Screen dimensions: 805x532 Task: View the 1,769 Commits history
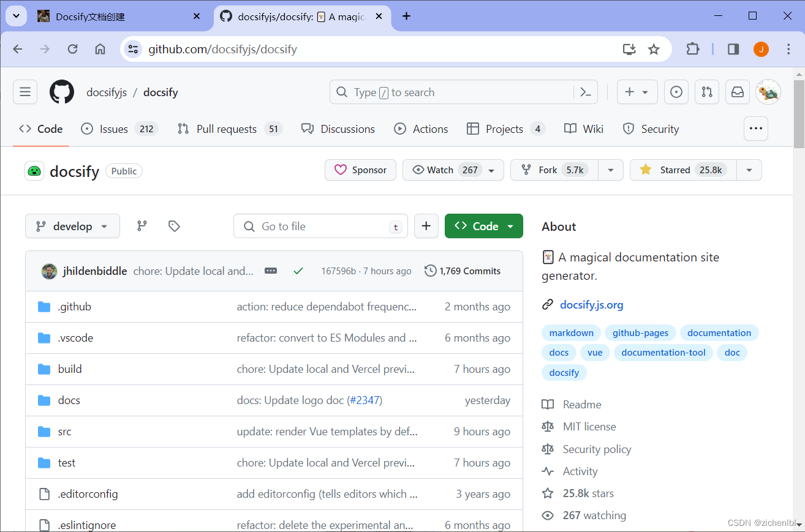coord(463,271)
